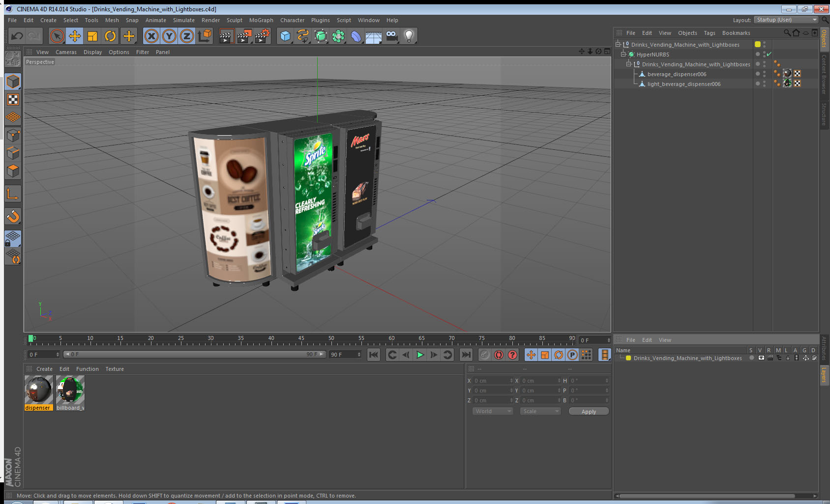Select light_beverage_dispenser006 object
The width and height of the screenshot is (830, 504).
tap(683, 84)
